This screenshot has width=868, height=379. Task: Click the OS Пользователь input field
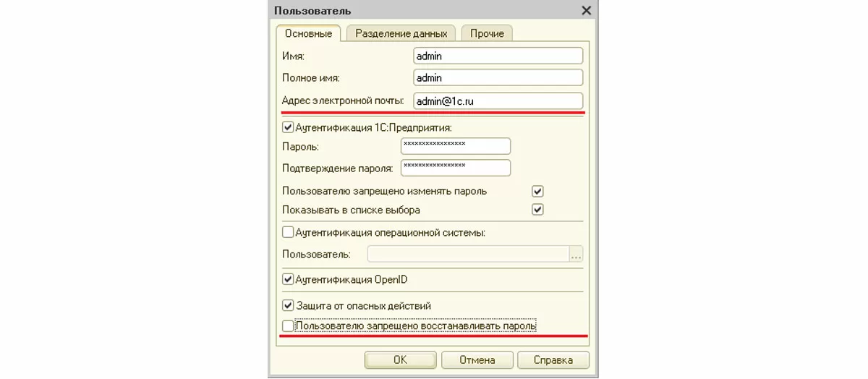(x=468, y=254)
